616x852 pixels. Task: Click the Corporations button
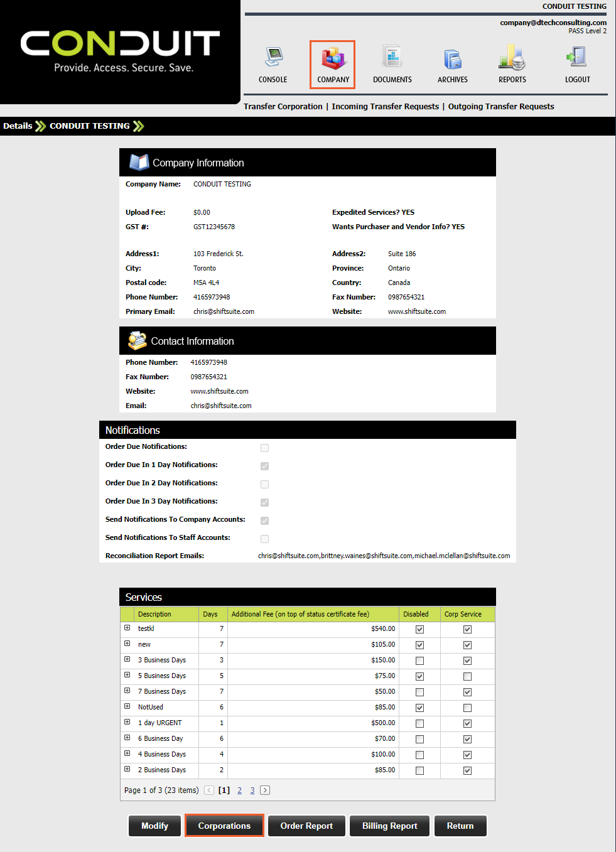coord(224,826)
